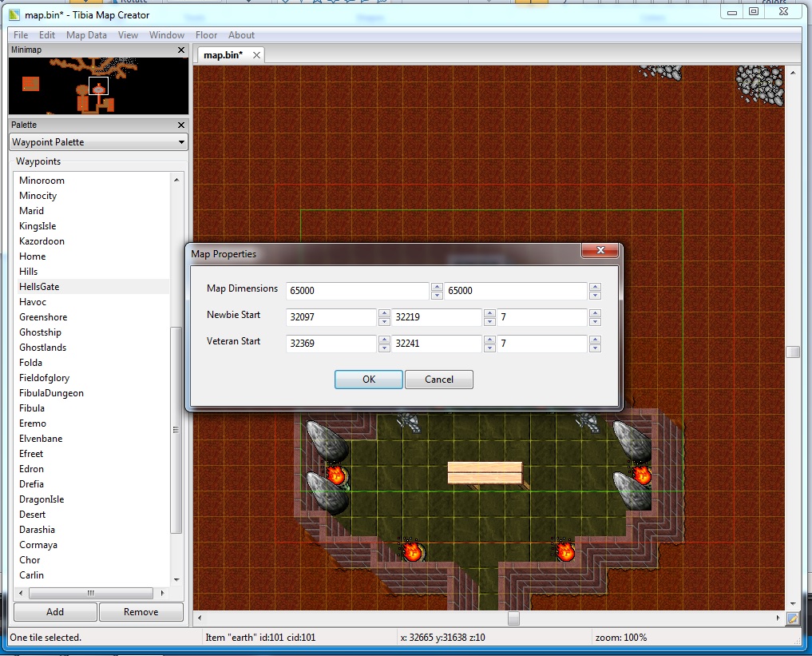Add a new waypoint

[55, 612]
